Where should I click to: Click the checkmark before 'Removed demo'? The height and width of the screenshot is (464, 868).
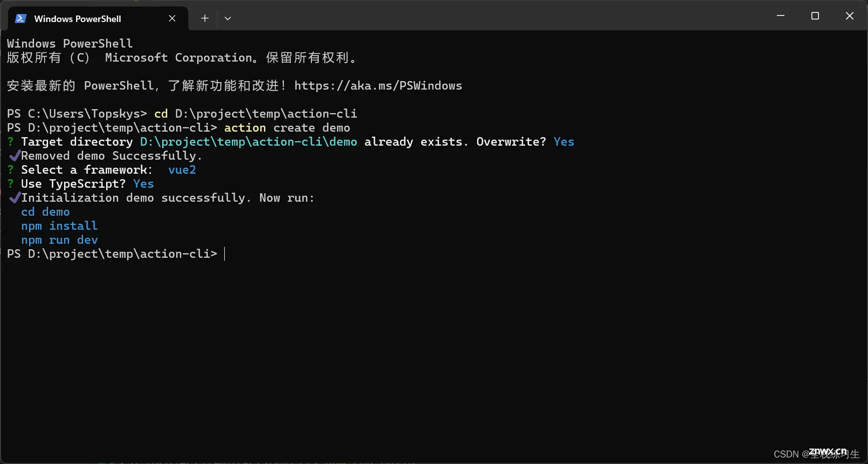click(x=15, y=156)
